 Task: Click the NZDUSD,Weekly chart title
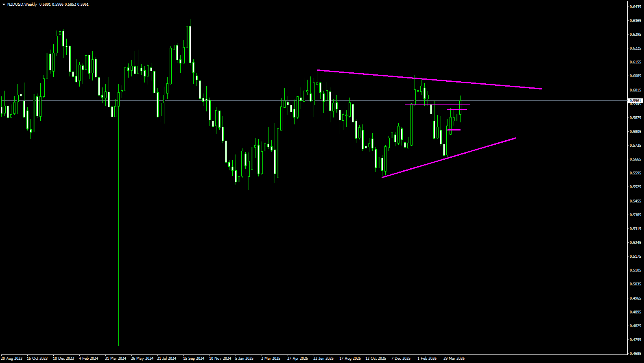click(x=22, y=4)
